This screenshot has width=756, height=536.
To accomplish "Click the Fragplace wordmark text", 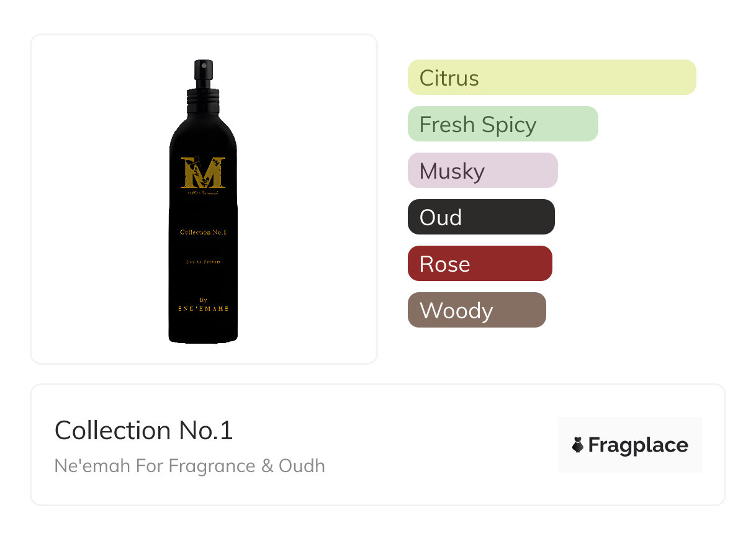I will click(638, 445).
